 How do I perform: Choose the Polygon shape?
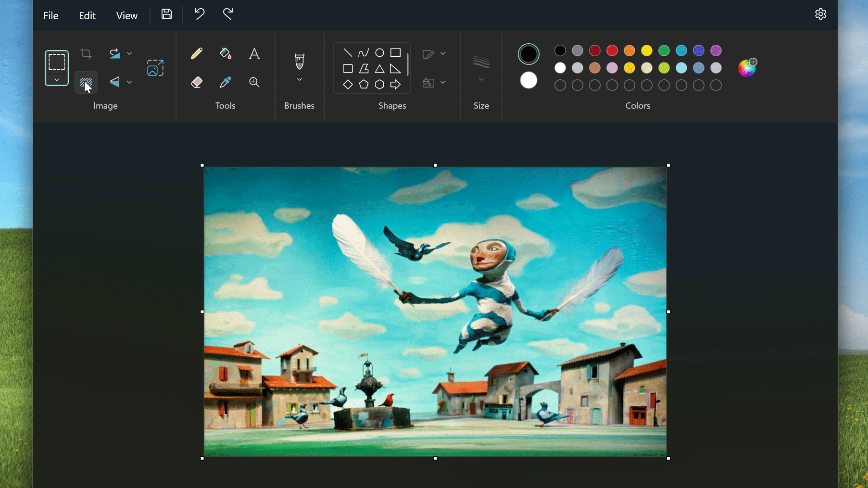point(364,69)
